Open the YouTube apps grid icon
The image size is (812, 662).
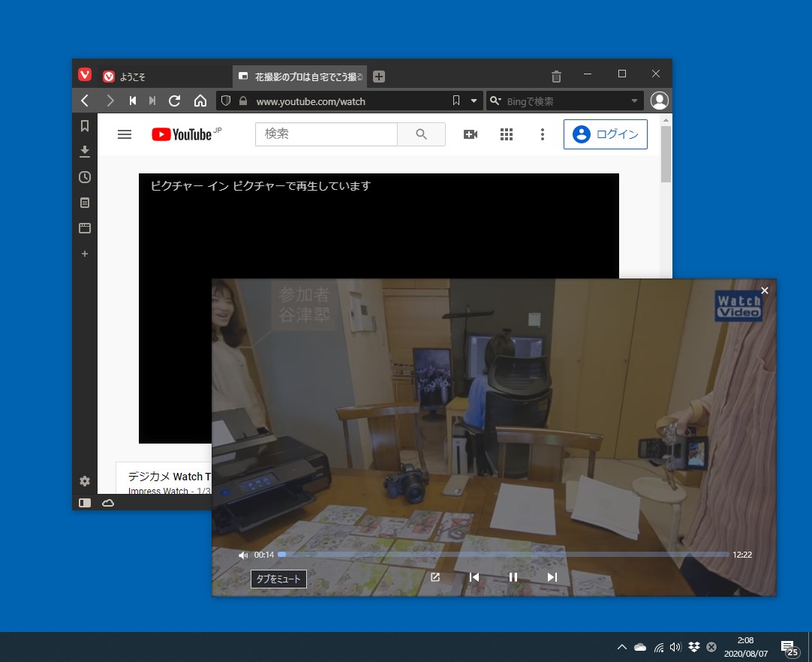point(507,134)
